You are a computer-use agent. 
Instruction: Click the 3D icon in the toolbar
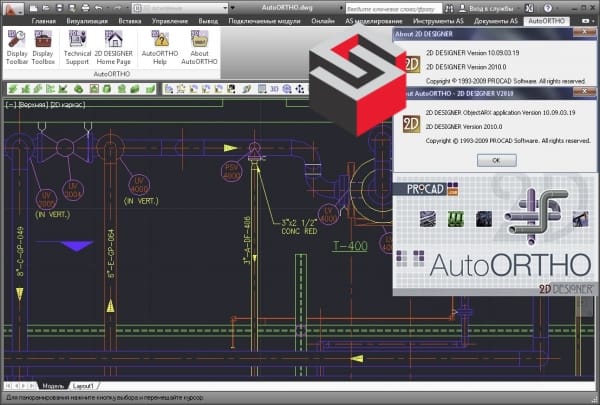point(273,88)
